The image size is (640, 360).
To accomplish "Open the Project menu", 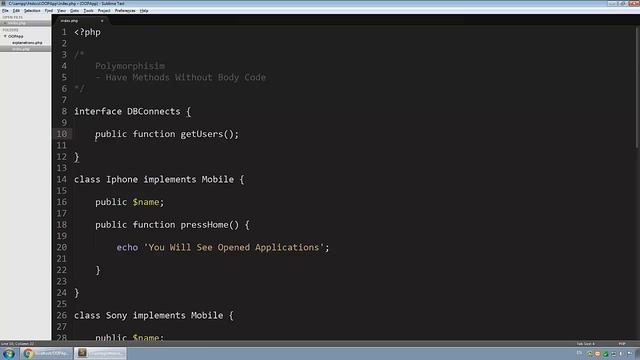I will click(104, 11).
